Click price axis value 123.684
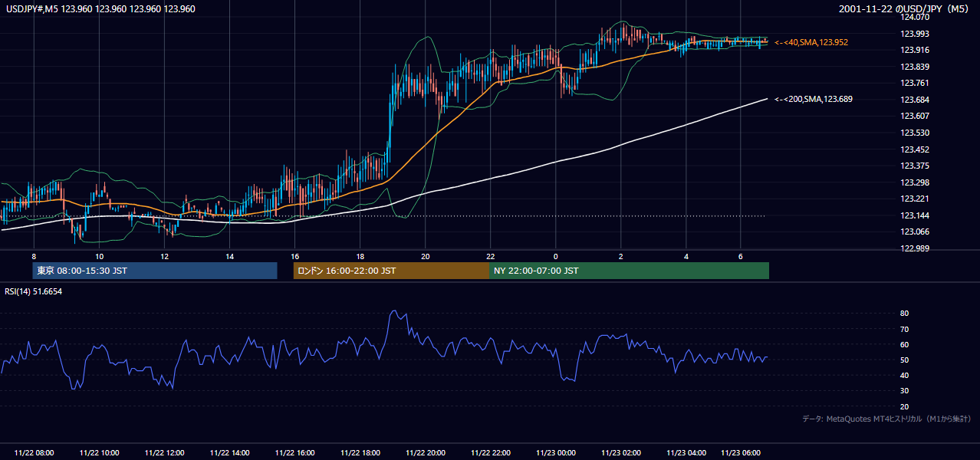Screen dimensions: 980x460 pyautogui.click(x=915, y=100)
